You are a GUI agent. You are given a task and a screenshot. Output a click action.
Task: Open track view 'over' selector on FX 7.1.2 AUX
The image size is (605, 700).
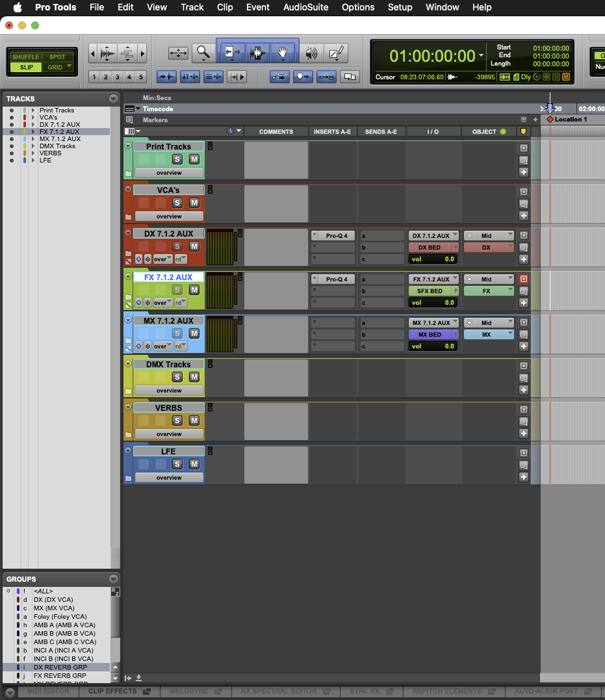pos(162,303)
